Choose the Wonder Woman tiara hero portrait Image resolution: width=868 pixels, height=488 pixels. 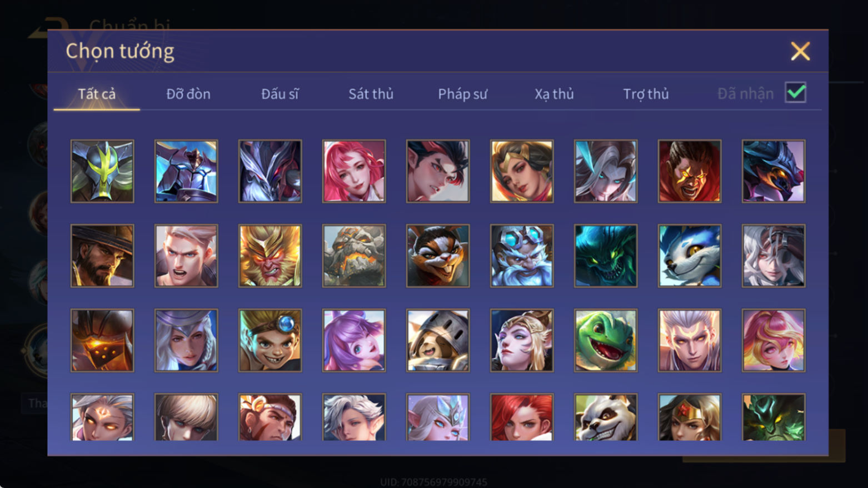coord(690,417)
